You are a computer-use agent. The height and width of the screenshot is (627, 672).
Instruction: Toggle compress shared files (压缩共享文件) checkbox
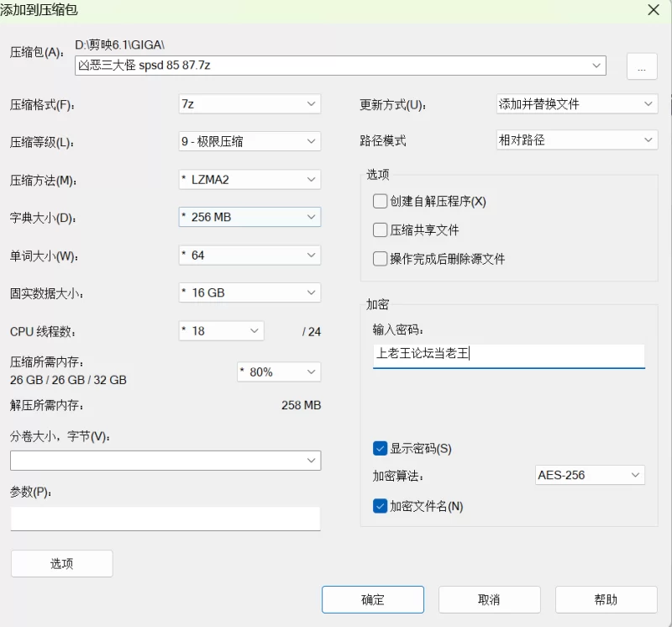pyautogui.click(x=381, y=230)
